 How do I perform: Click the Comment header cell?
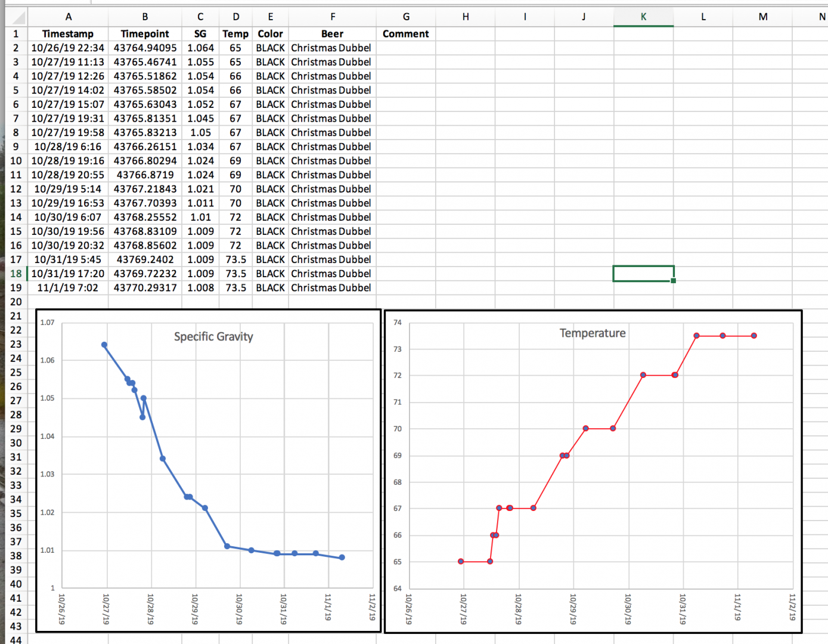[x=406, y=34]
